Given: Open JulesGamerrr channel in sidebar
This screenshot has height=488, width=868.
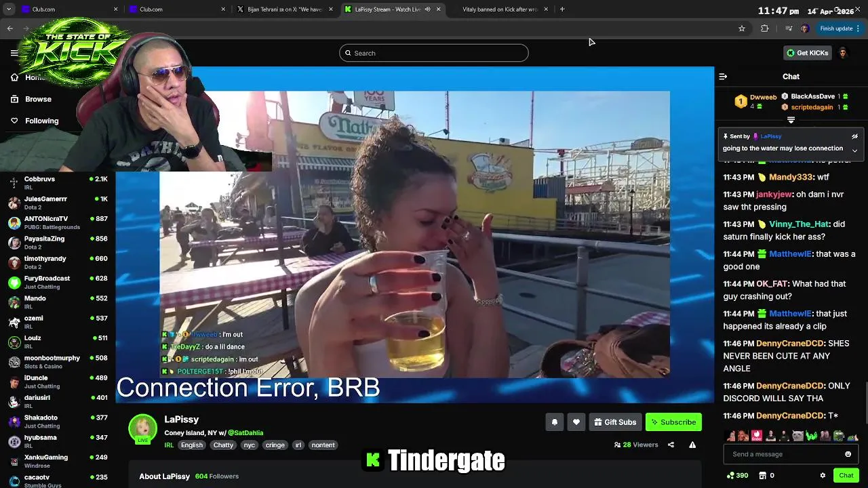Looking at the screenshot, I should (58, 203).
